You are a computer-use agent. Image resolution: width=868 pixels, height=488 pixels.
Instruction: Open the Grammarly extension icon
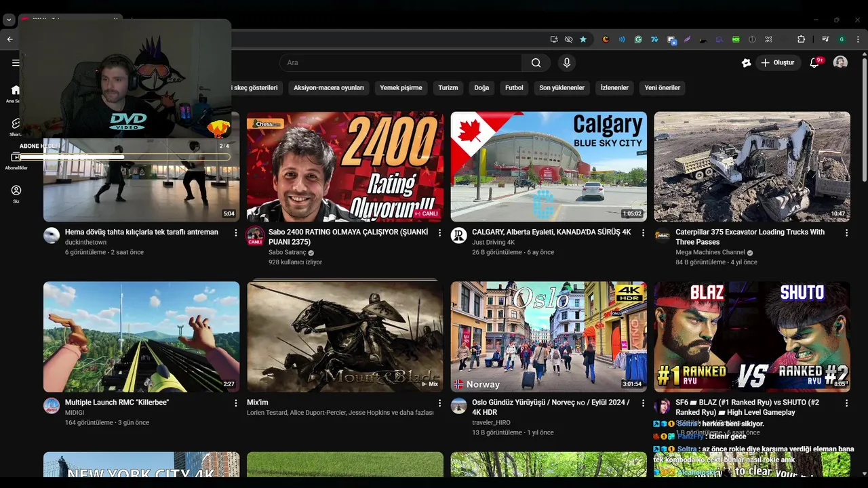tap(638, 39)
